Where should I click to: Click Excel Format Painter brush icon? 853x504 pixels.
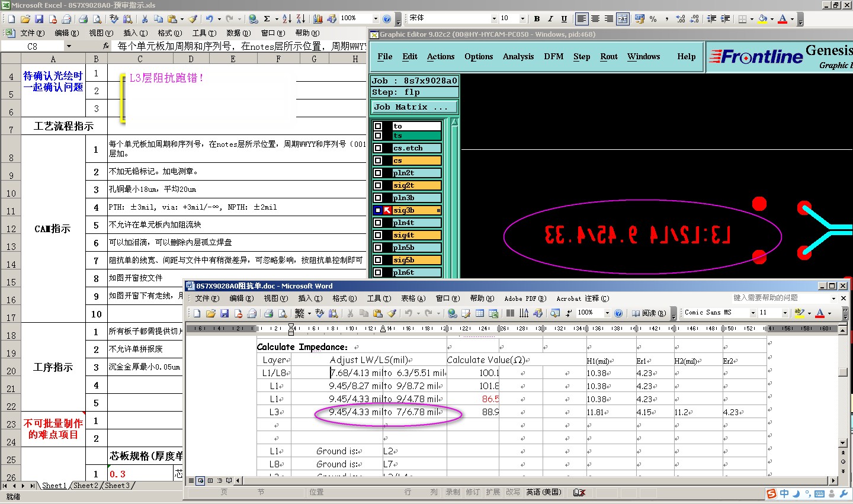pyautogui.click(x=193, y=19)
